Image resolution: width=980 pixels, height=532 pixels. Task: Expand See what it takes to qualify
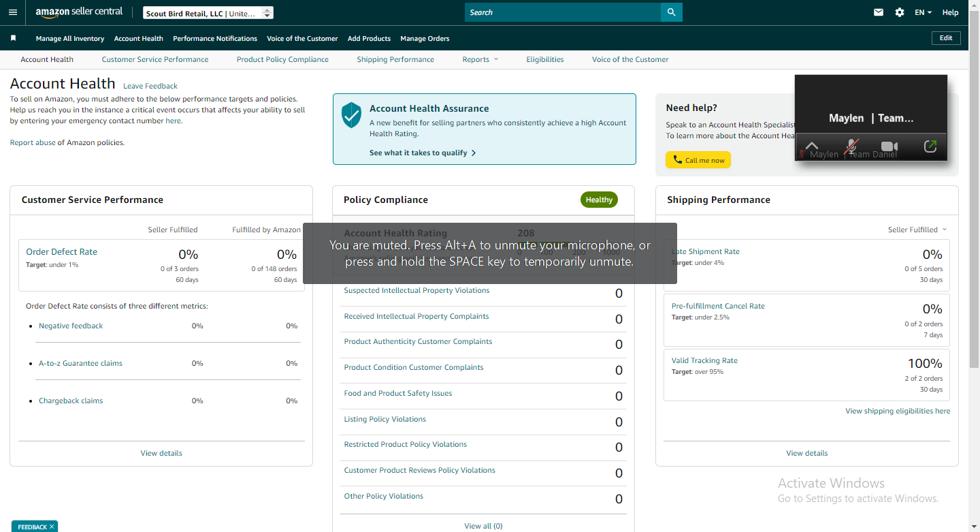[x=423, y=153]
